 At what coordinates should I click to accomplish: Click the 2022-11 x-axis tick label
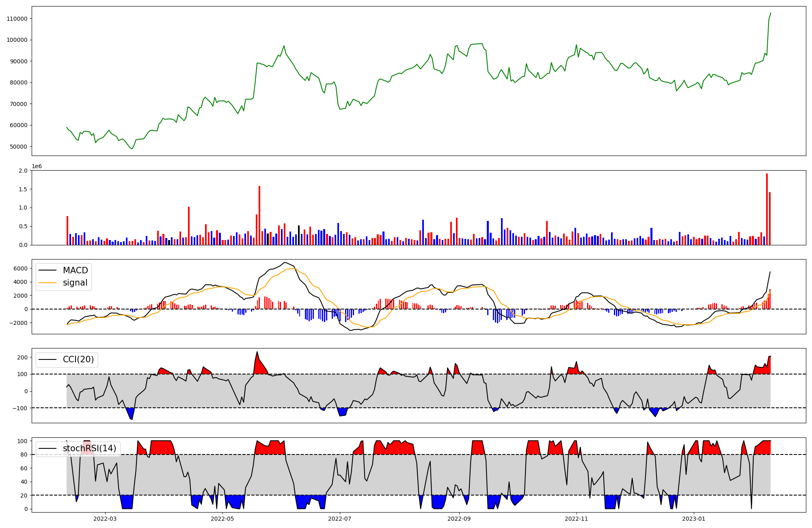(x=577, y=519)
